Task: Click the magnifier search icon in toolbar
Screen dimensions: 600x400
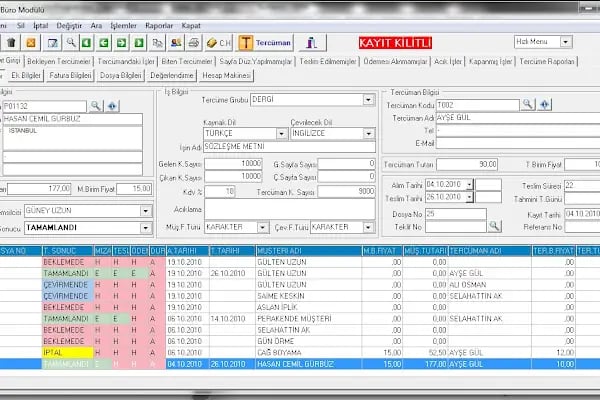Action: [x=70, y=42]
